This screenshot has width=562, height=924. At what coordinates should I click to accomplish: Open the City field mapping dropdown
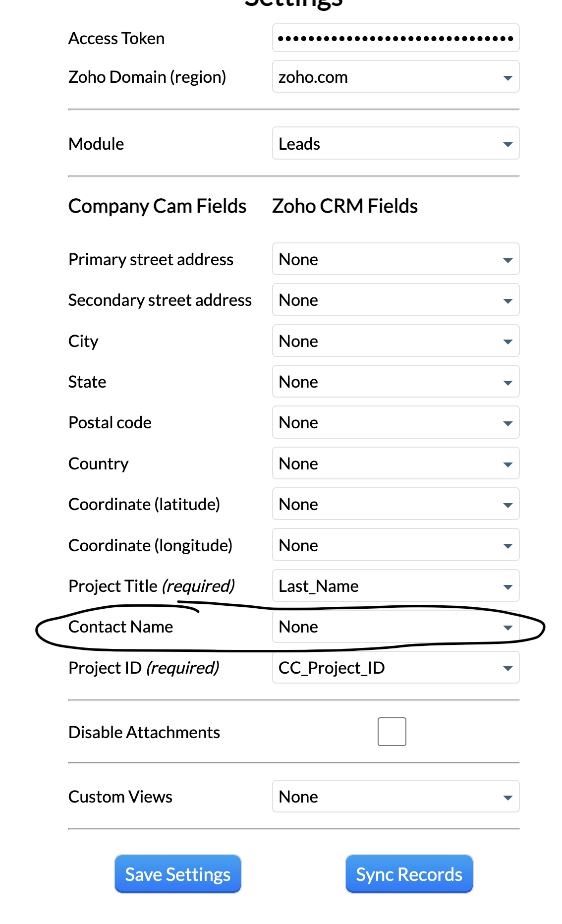click(395, 341)
